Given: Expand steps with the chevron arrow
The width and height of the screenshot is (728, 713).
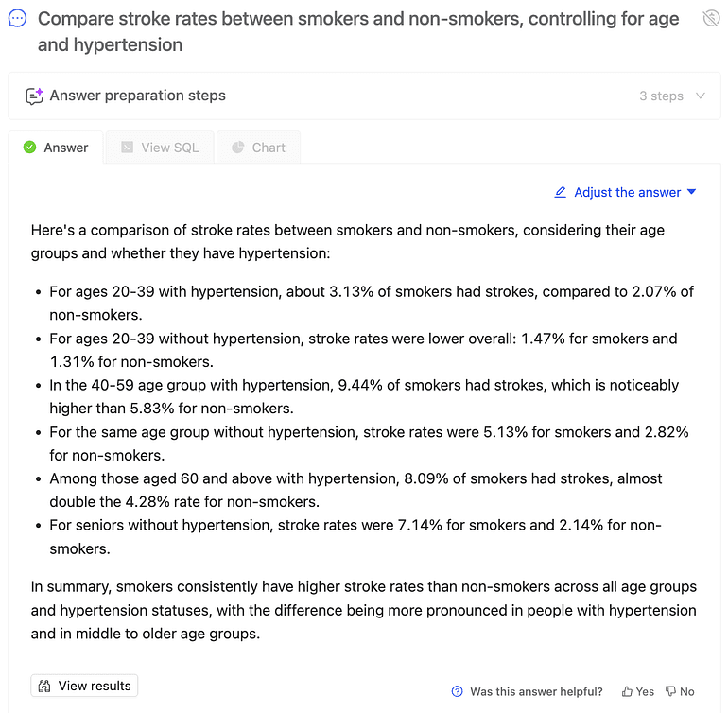Looking at the screenshot, I should [x=701, y=96].
